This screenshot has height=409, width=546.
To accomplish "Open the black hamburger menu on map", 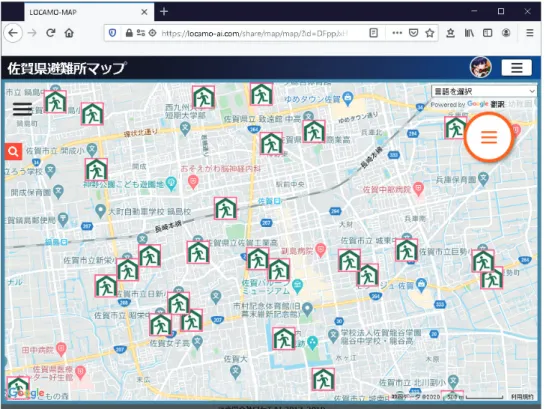I will point(22,109).
